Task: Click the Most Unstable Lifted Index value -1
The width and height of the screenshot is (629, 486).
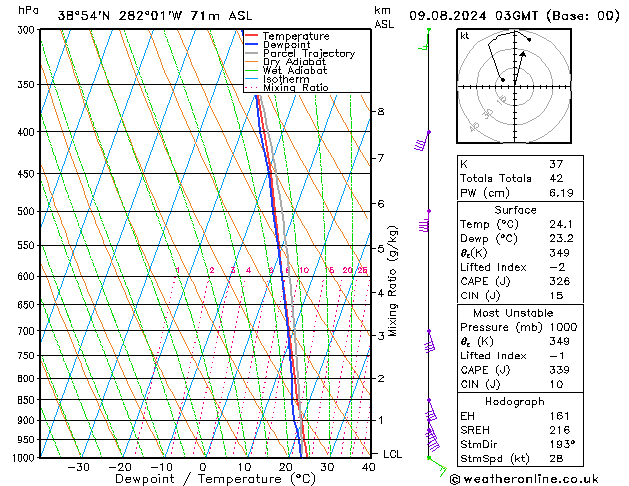Action: pyautogui.click(x=557, y=356)
